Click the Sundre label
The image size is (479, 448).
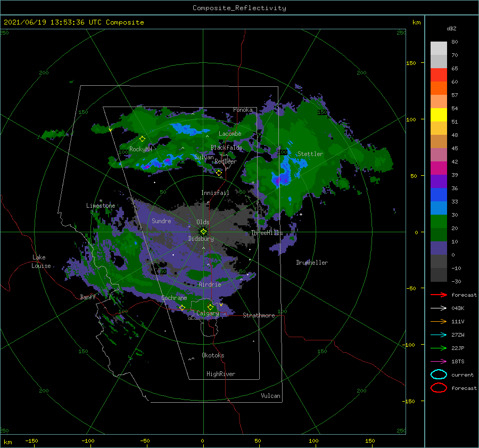coord(161,221)
